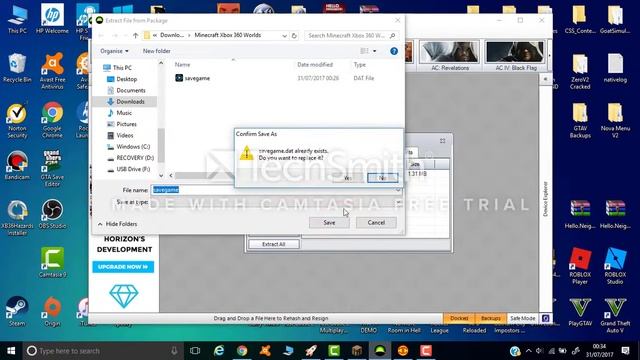Select Windows (C:) drive in tree
Viewport: 640px width, 360px height.
pyautogui.click(x=133, y=147)
